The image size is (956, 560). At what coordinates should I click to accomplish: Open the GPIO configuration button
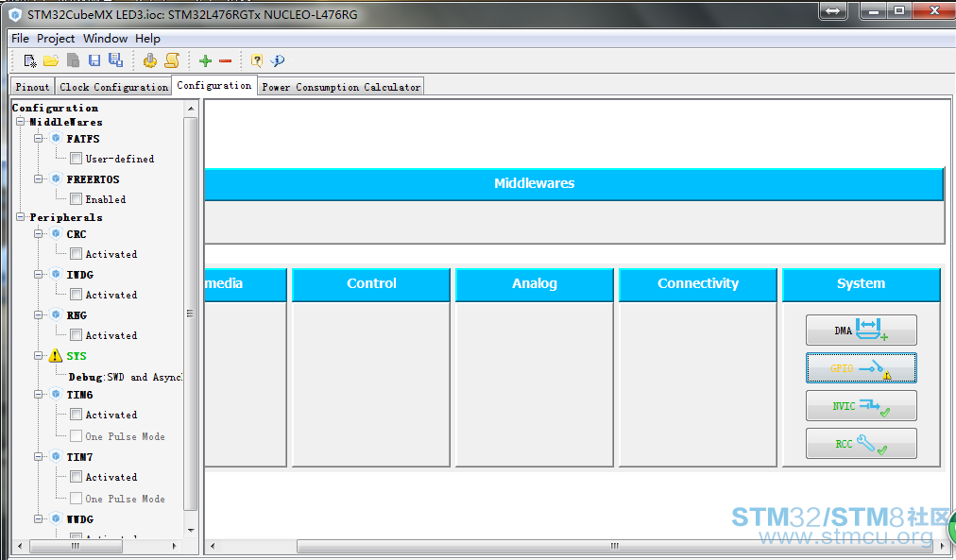(x=861, y=368)
